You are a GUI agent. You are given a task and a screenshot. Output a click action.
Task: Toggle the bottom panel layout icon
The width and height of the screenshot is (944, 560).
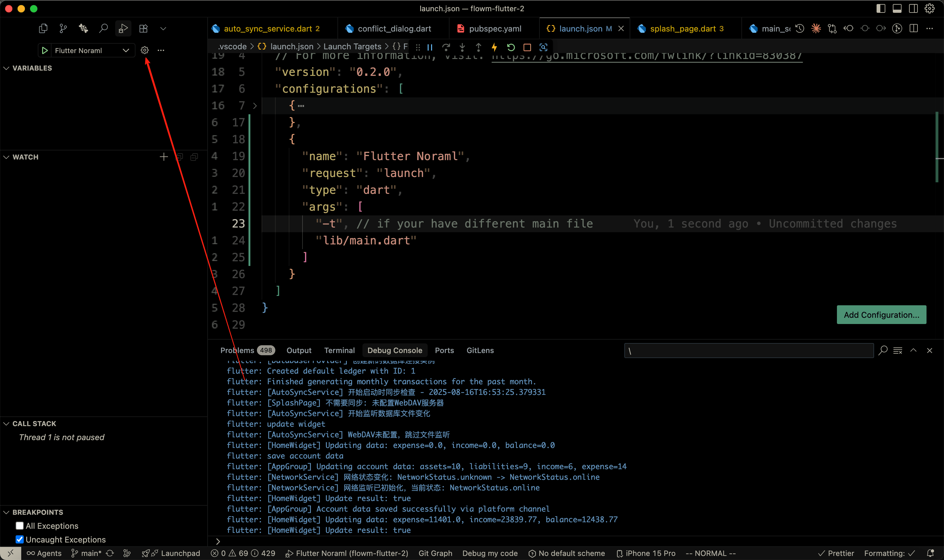(x=897, y=8)
